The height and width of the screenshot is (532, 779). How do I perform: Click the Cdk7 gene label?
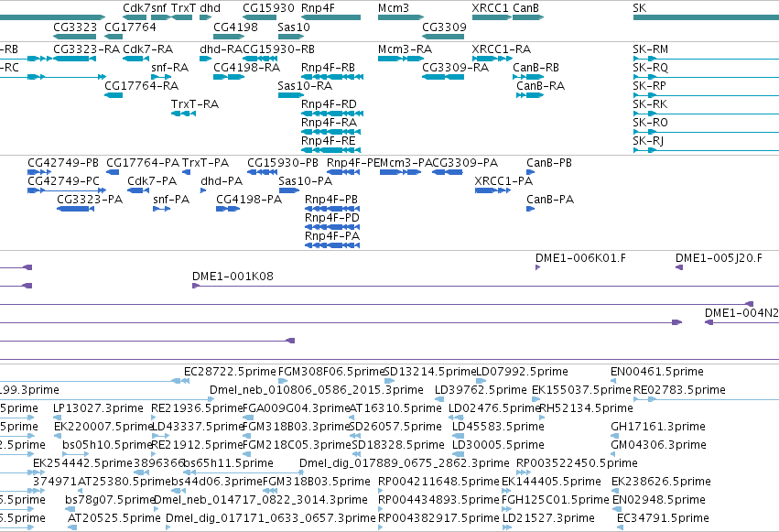pyautogui.click(x=136, y=8)
